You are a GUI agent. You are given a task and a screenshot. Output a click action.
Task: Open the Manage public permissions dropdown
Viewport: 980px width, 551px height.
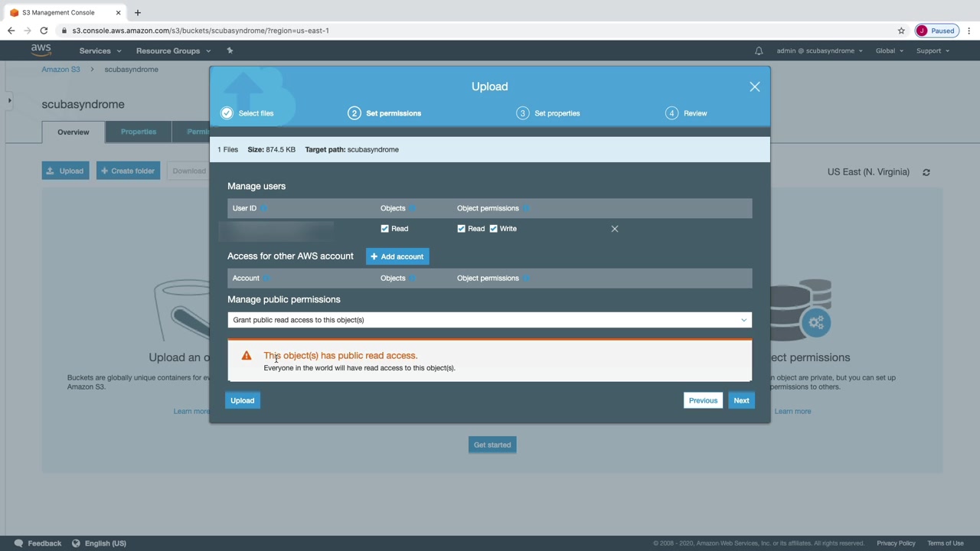pyautogui.click(x=489, y=320)
